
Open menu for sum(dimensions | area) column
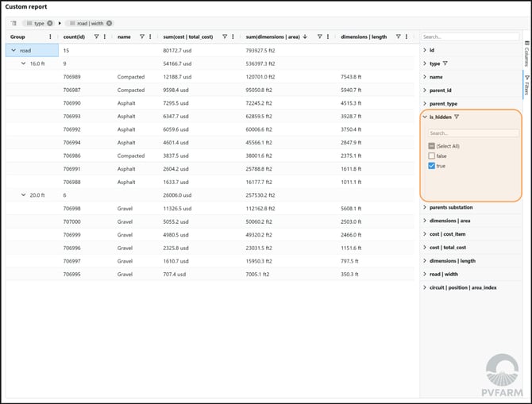coord(328,37)
